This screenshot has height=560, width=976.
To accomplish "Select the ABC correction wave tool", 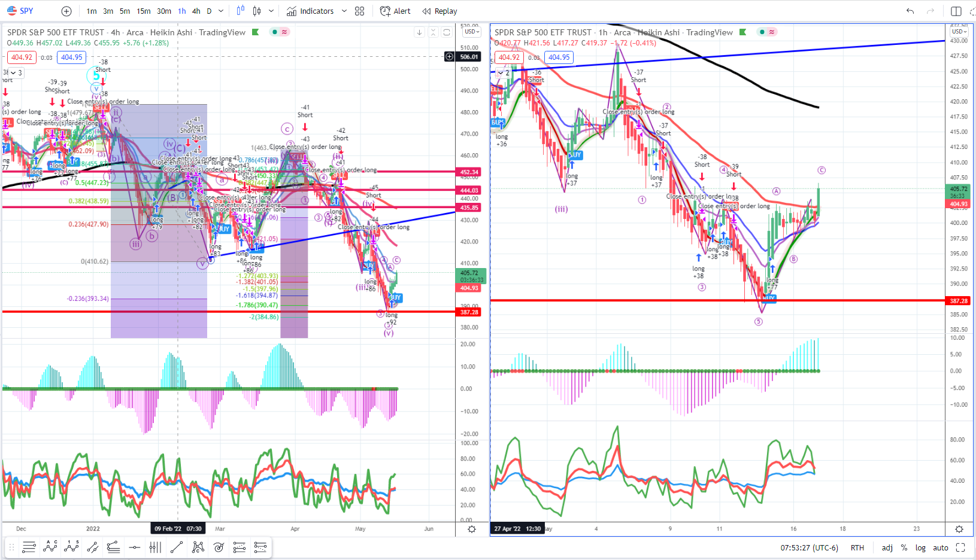I will (x=50, y=547).
